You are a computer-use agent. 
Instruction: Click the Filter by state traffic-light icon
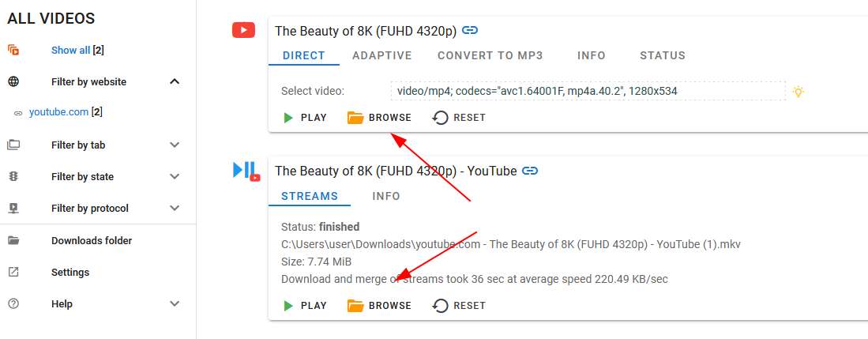click(x=13, y=177)
